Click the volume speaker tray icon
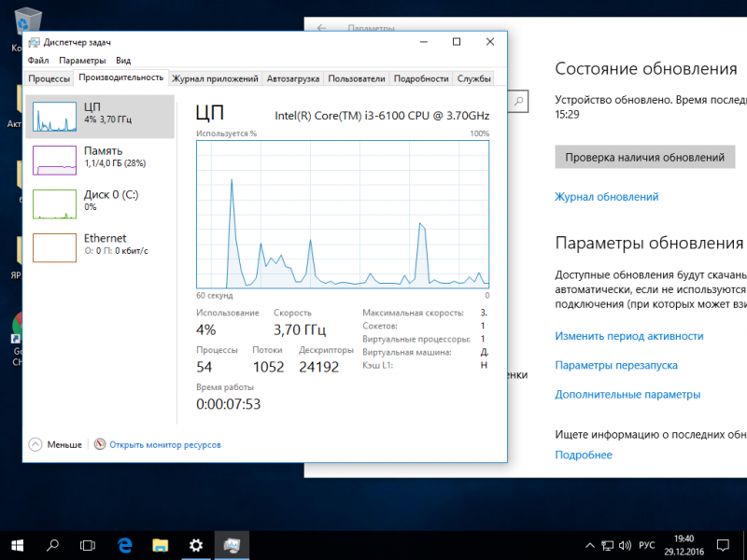This screenshot has height=560, width=747. (625, 546)
